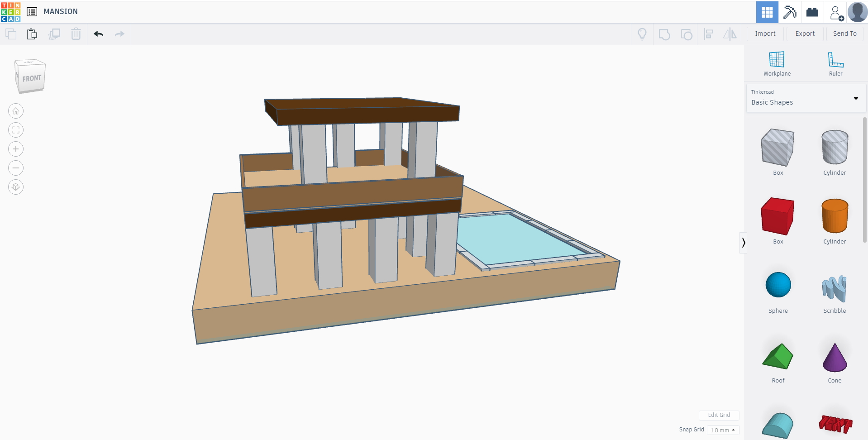
Task: Collapse the shapes panel with the chevron
Action: pos(744,243)
